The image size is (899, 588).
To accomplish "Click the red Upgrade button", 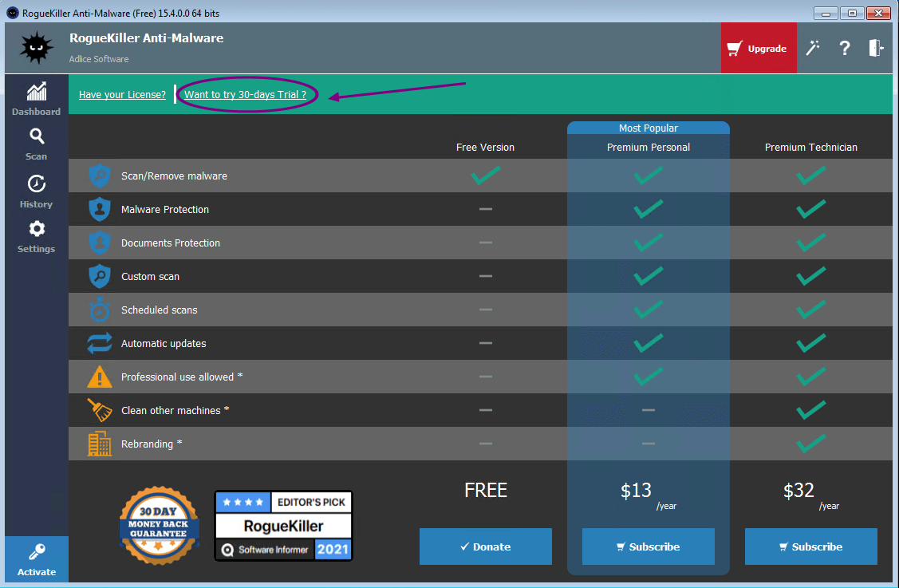I will point(758,49).
